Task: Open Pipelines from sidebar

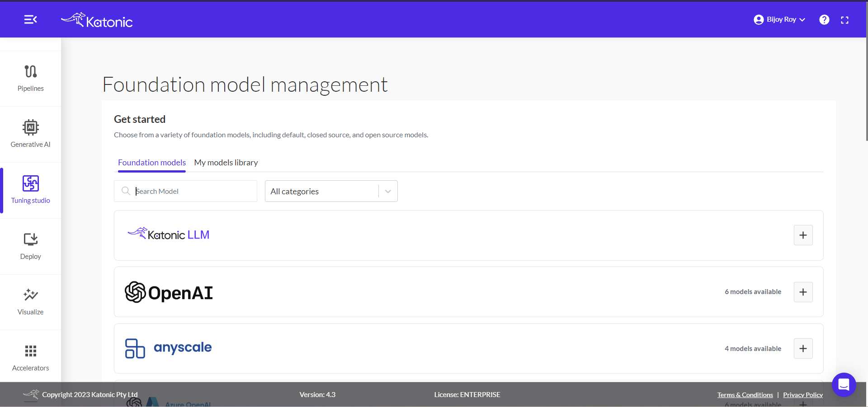Action: 31,79
